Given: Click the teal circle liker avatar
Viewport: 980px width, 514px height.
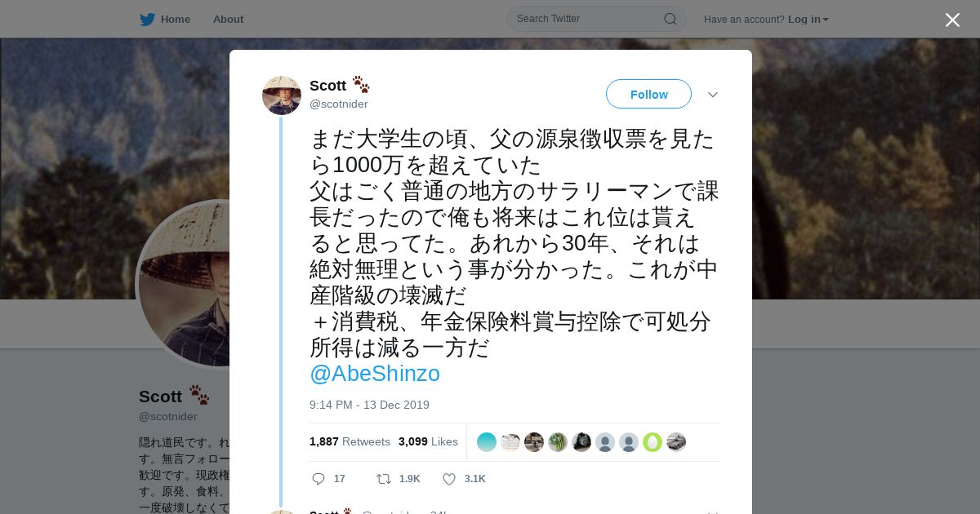Looking at the screenshot, I should [487, 442].
